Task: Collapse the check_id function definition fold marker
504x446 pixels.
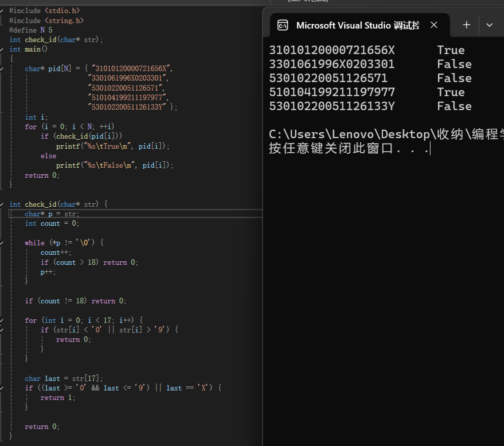Action: [2, 204]
